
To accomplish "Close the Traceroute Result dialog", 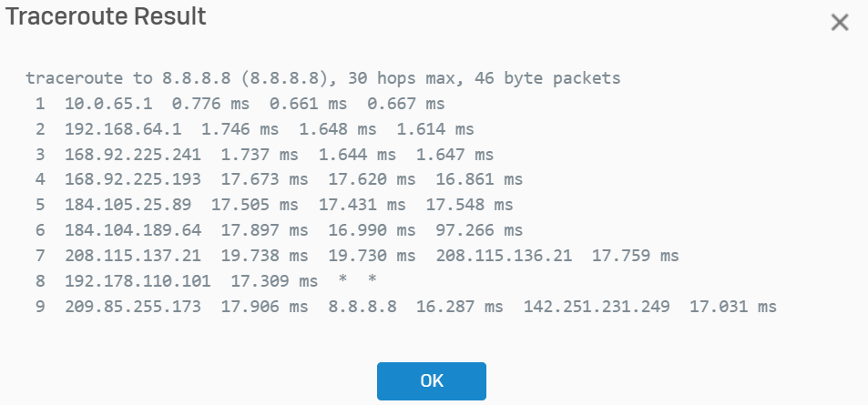I will coord(839,23).
